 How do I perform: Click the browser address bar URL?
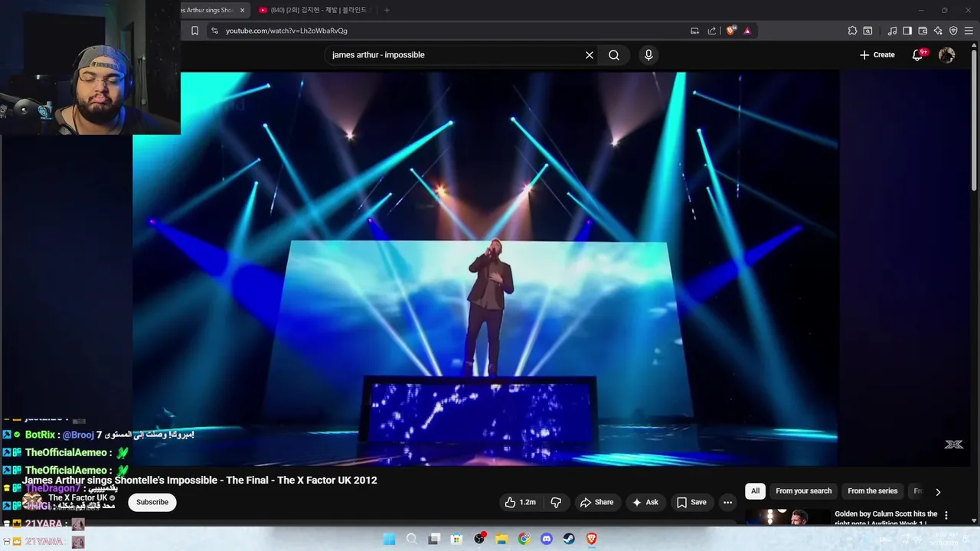(x=286, y=31)
